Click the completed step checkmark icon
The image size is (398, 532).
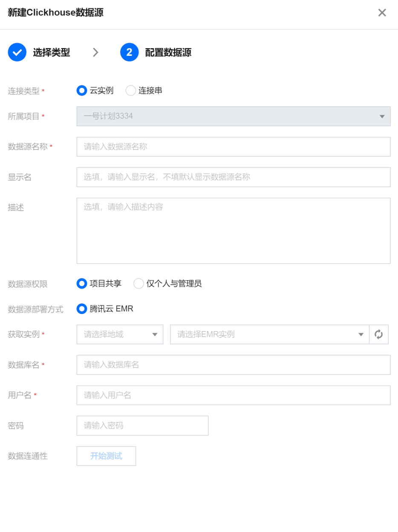click(17, 52)
